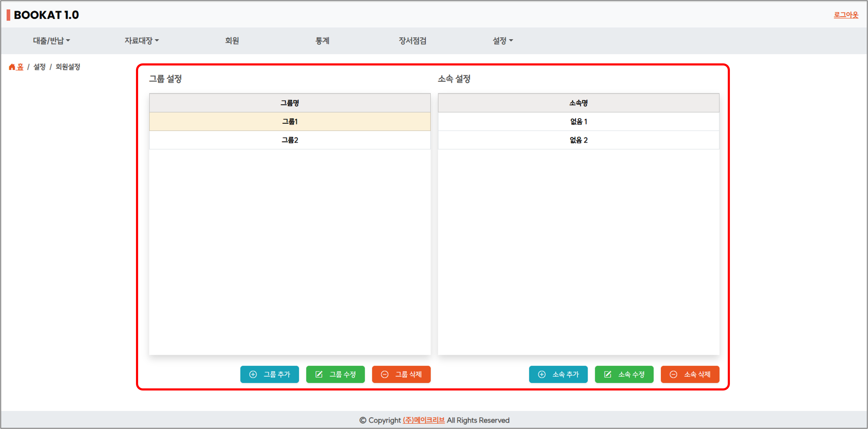The image size is (868, 429).
Task: Click the plus icon on 그룹 추가 button
Action: [253, 374]
